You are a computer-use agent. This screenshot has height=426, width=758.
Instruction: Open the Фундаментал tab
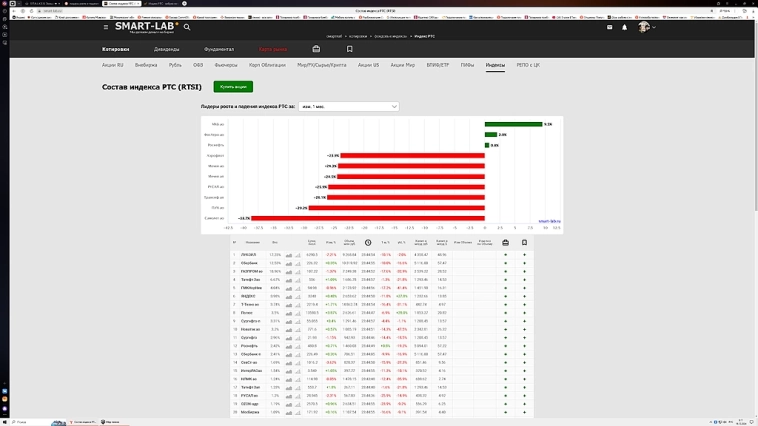(219, 49)
